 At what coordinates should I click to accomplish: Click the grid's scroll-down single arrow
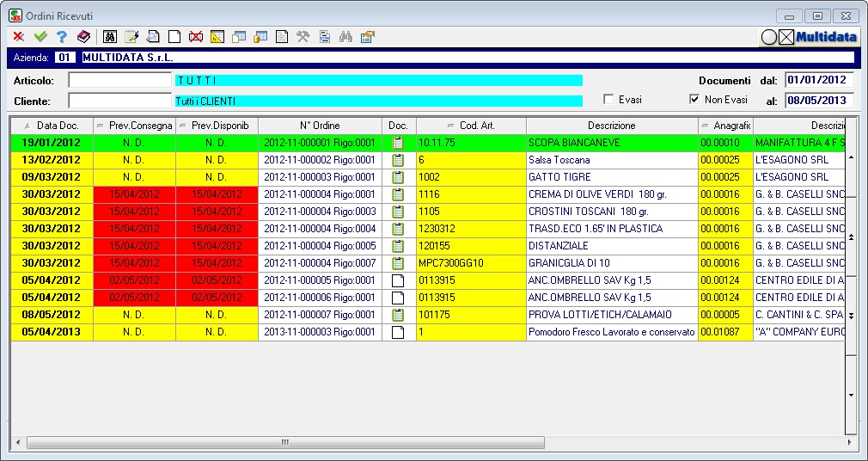tap(852, 395)
